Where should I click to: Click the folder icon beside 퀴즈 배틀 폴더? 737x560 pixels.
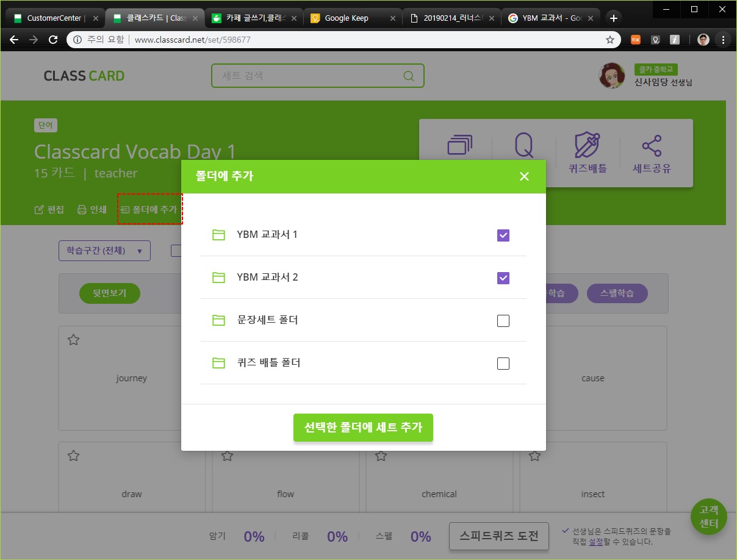click(218, 363)
